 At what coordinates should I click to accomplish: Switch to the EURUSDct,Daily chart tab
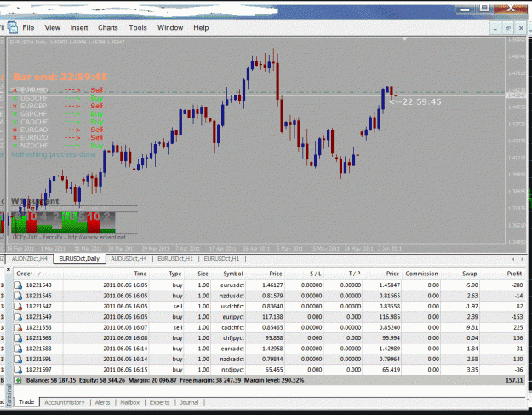coord(79,259)
